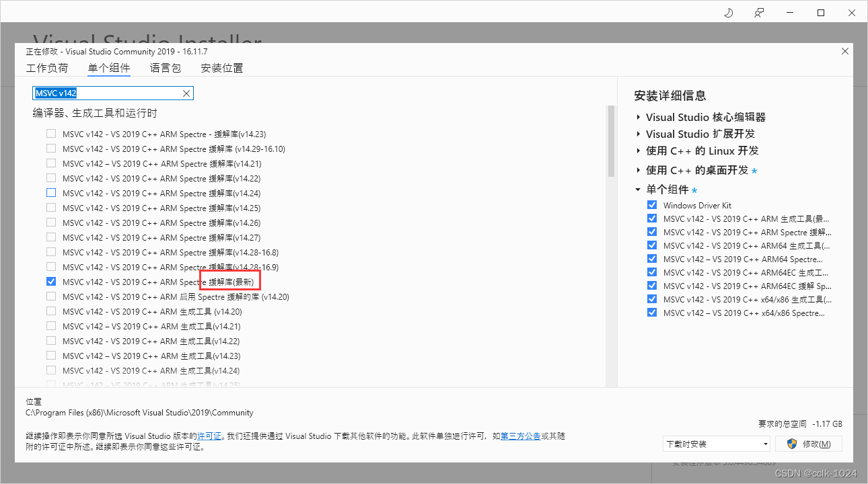Click ARM Spectre 缓解 entry in install details
Viewport: 868px width, 484px height.
tap(747, 232)
